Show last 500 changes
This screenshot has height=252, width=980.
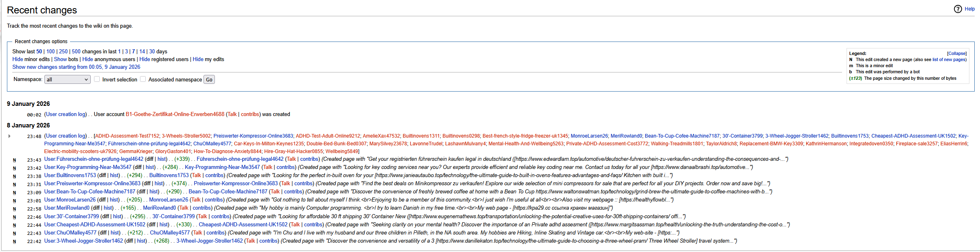(76, 52)
